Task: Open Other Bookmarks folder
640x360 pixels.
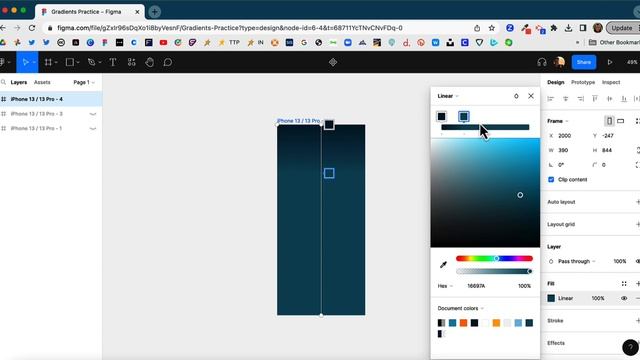Action: pos(614,42)
